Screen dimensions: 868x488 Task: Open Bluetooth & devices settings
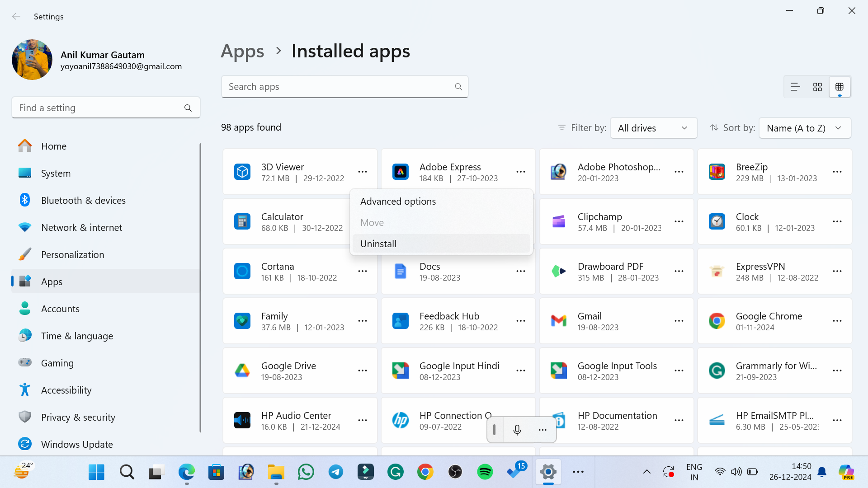(105, 201)
